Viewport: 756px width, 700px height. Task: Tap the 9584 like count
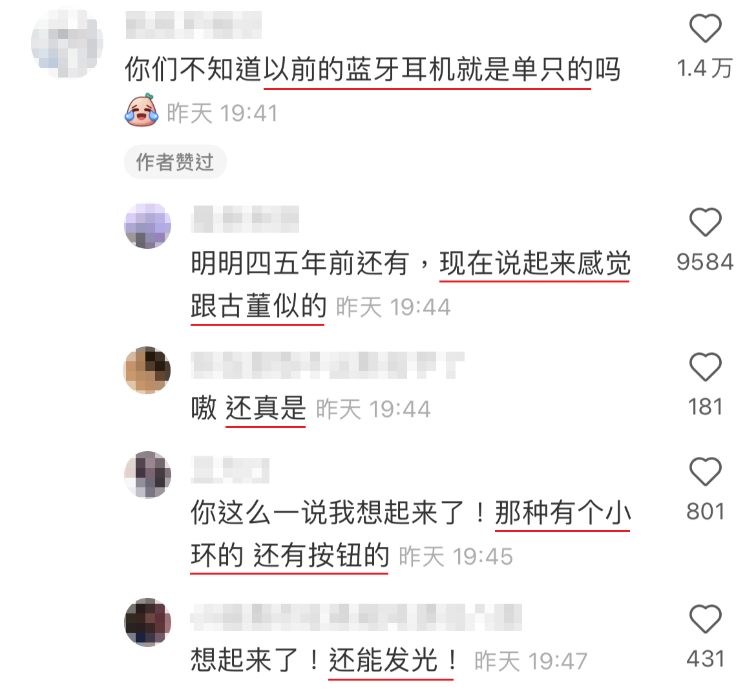[705, 262]
